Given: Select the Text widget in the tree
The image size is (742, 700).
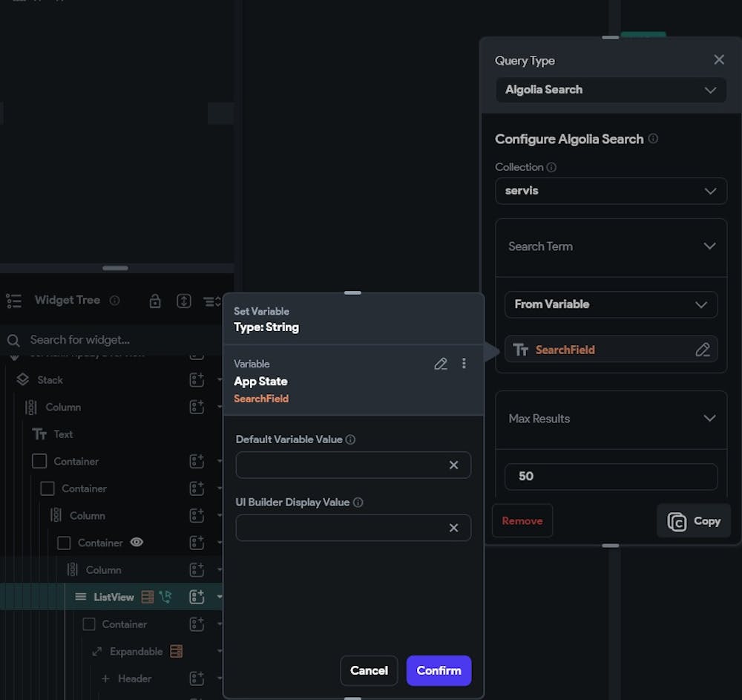Looking at the screenshot, I should (63, 434).
